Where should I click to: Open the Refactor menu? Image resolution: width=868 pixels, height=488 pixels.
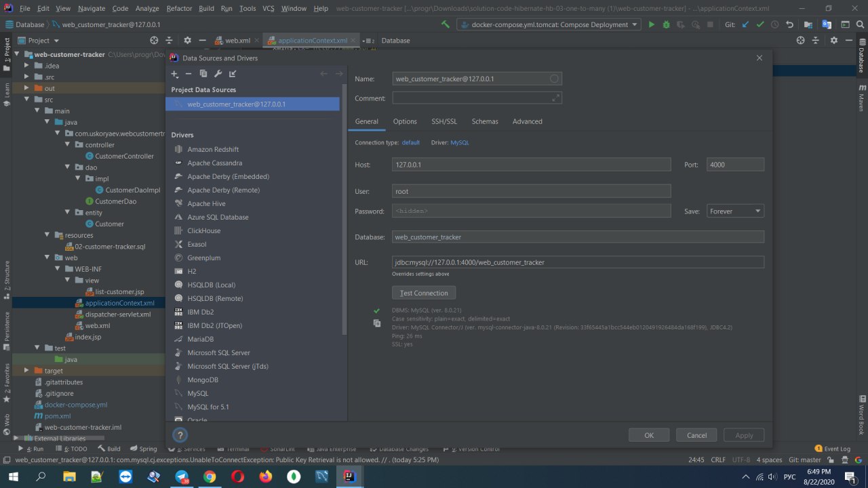tap(179, 8)
